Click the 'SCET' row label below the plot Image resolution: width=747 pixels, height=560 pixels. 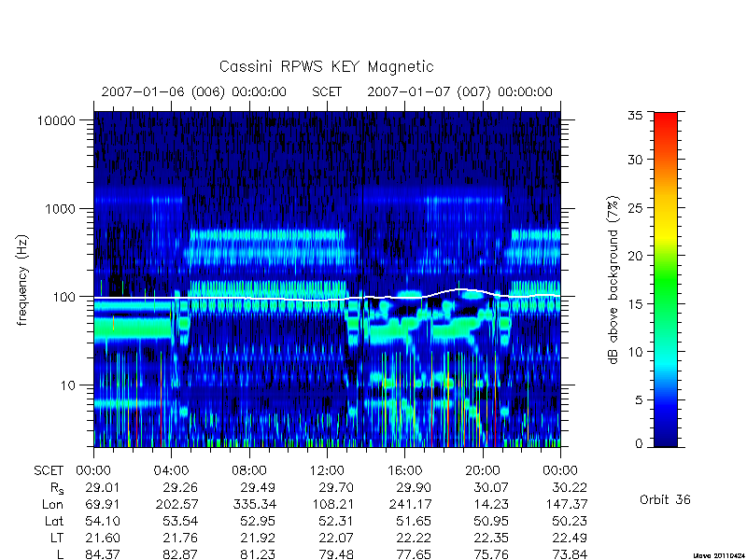tap(49, 471)
